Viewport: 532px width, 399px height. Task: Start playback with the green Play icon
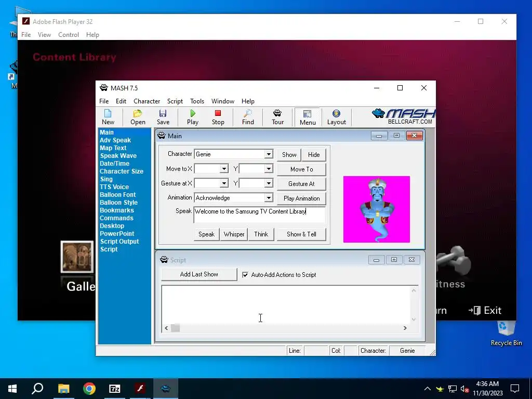pyautogui.click(x=193, y=117)
